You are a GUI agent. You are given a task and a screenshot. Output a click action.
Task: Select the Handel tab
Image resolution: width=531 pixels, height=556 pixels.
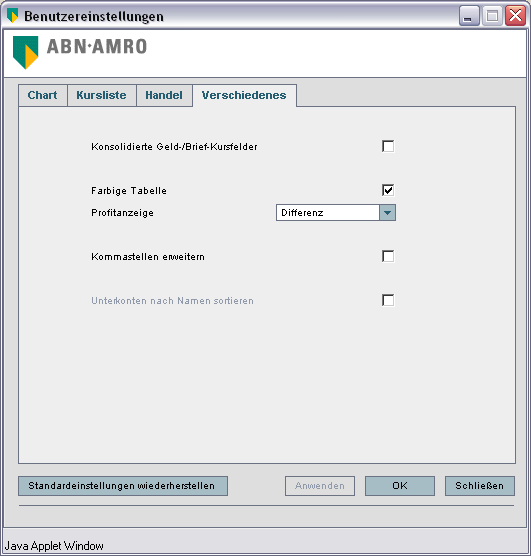point(164,95)
